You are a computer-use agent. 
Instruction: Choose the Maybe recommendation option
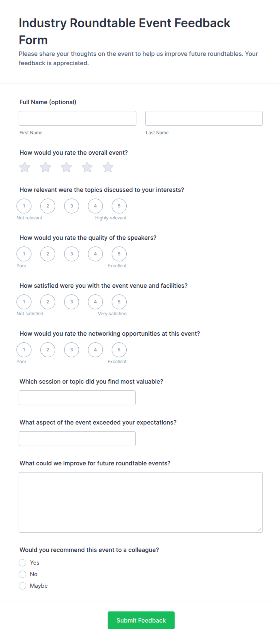[x=22, y=586]
